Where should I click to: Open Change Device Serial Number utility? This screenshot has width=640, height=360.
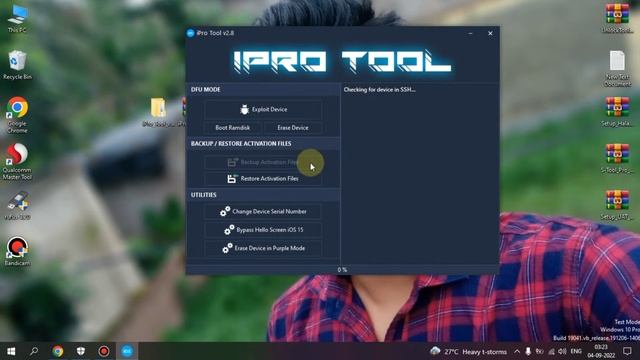click(x=263, y=211)
